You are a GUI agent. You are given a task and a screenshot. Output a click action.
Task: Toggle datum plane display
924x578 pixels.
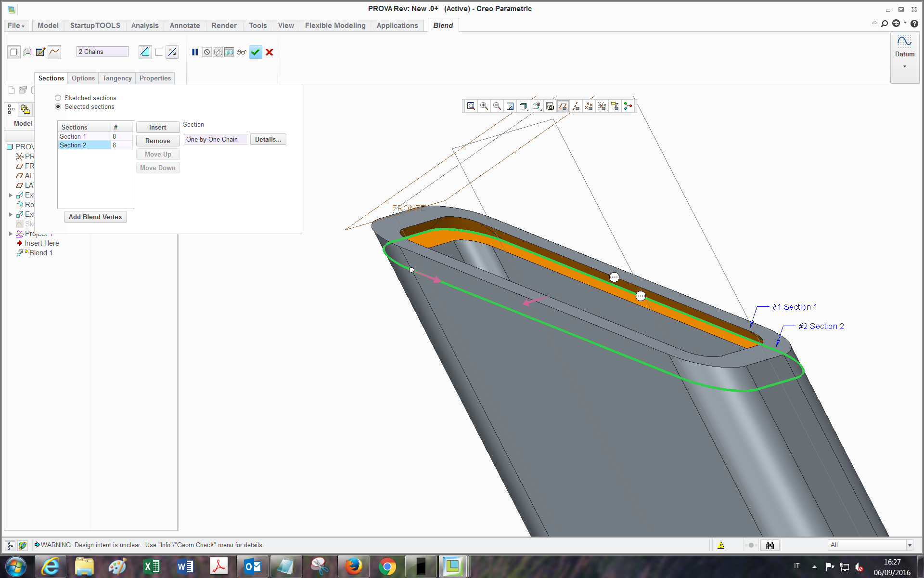[x=563, y=106]
